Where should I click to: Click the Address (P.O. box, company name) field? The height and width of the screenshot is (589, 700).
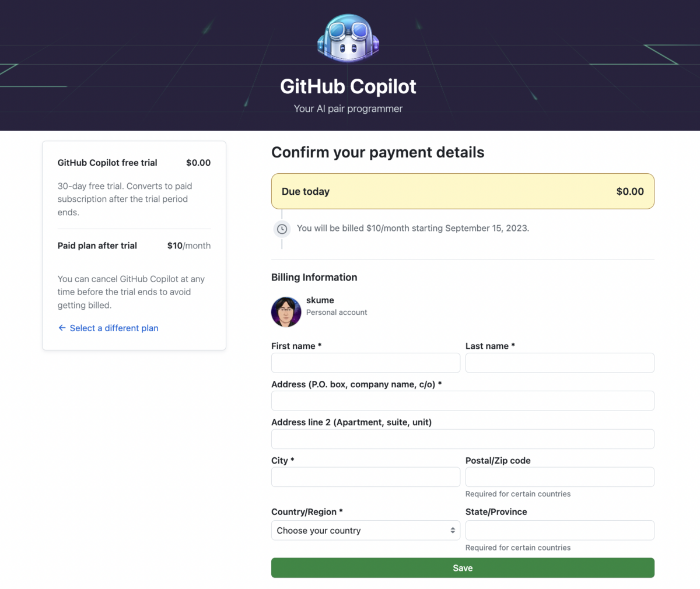(463, 401)
